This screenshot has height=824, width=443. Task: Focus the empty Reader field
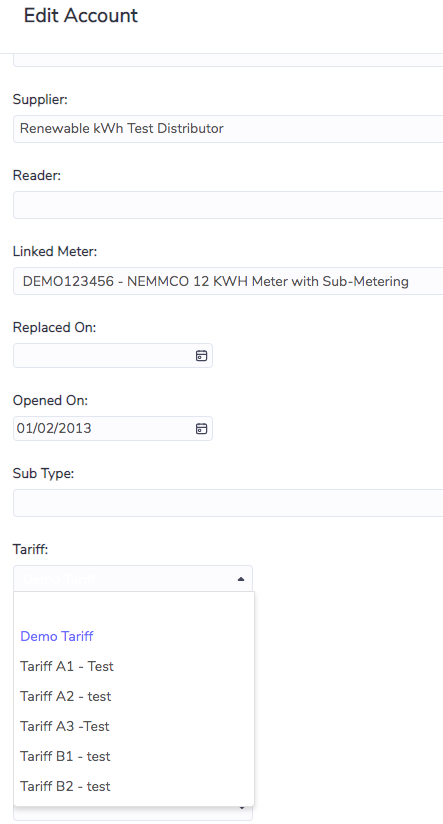[228, 205]
